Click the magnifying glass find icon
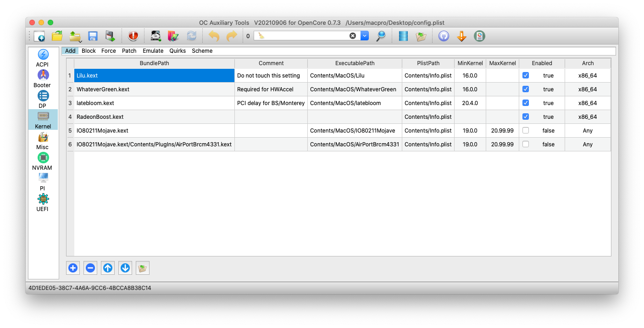This screenshot has height=328, width=644. click(x=381, y=36)
